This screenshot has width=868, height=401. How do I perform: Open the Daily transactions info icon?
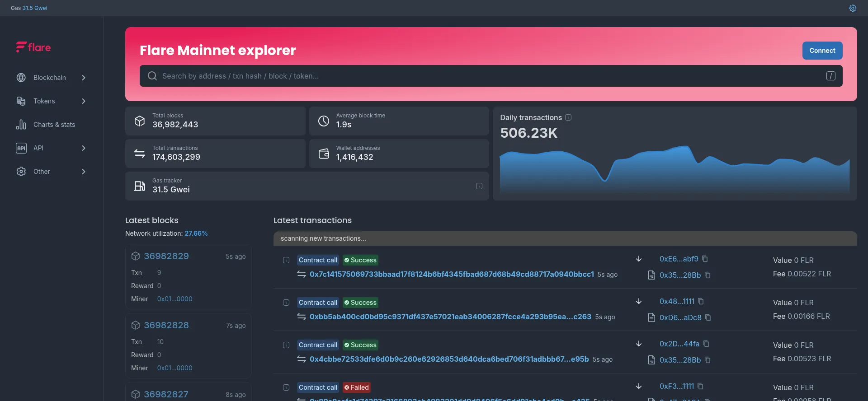click(568, 117)
